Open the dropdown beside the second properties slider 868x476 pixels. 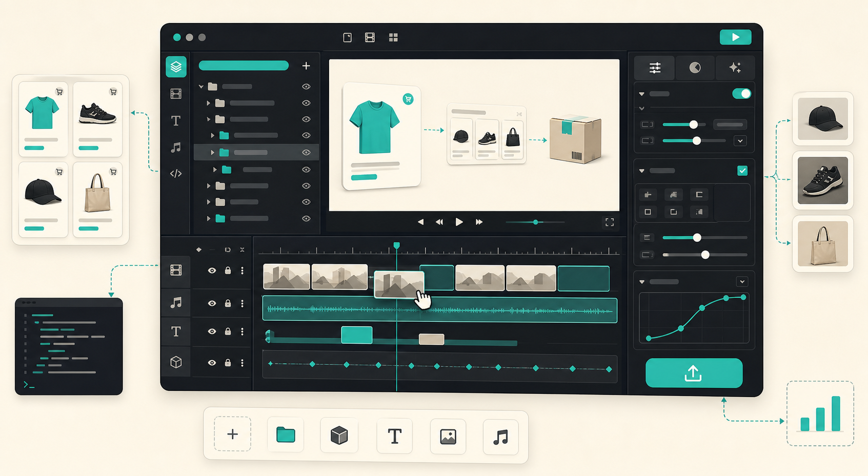pyautogui.click(x=740, y=141)
